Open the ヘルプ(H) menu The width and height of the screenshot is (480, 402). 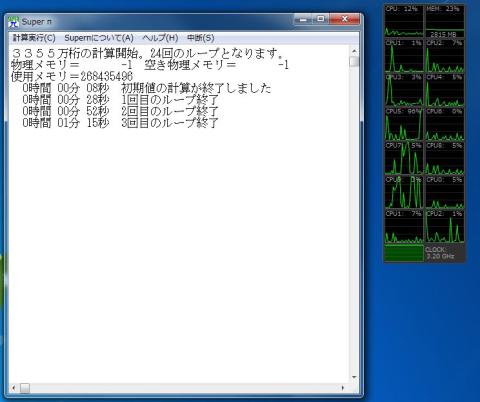point(160,38)
